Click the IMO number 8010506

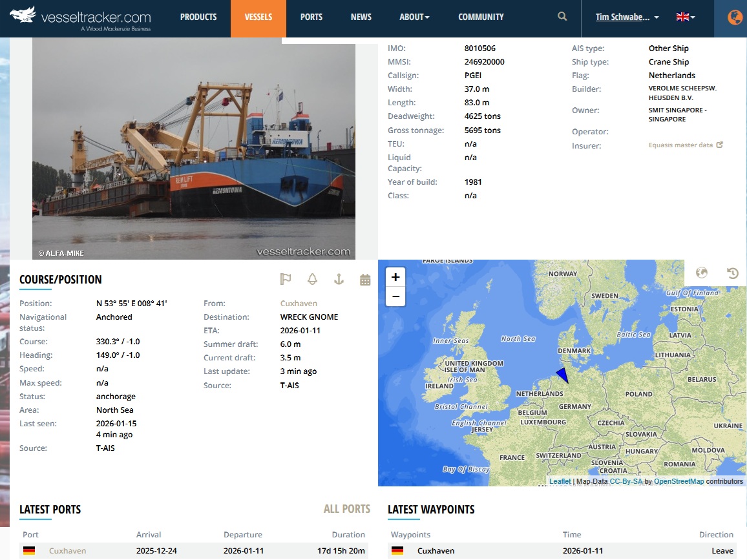point(479,48)
